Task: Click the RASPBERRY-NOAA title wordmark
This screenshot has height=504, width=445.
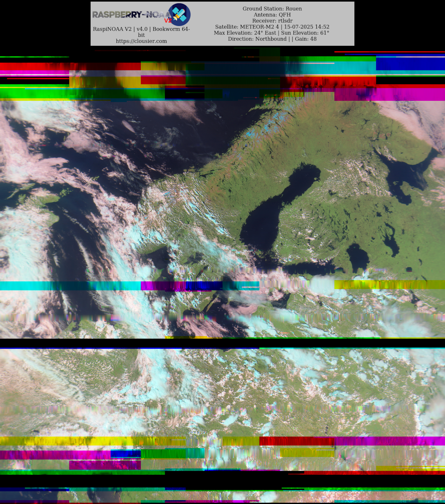Action: 132,15
